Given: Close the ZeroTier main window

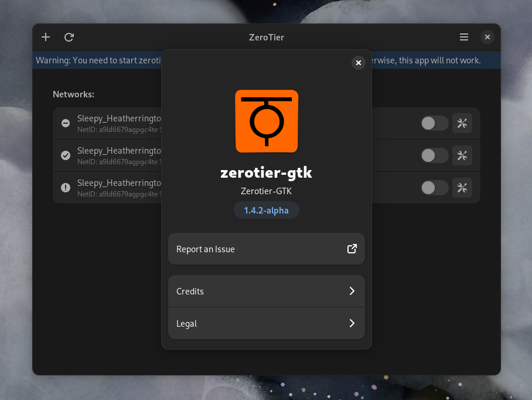Looking at the screenshot, I should tap(487, 37).
